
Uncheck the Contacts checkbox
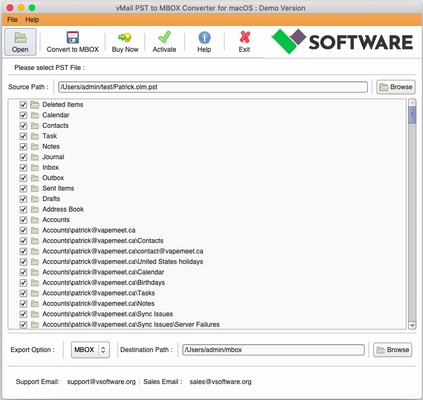pyautogui.click(x=23, y=126)
